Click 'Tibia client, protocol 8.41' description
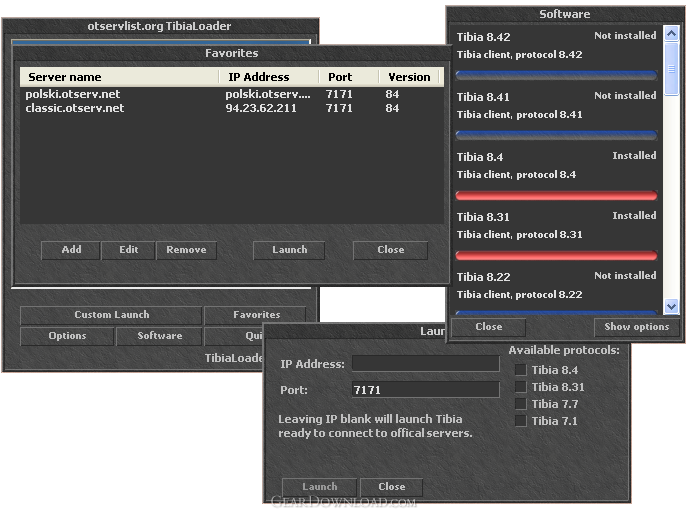 [x=520, y=115]
